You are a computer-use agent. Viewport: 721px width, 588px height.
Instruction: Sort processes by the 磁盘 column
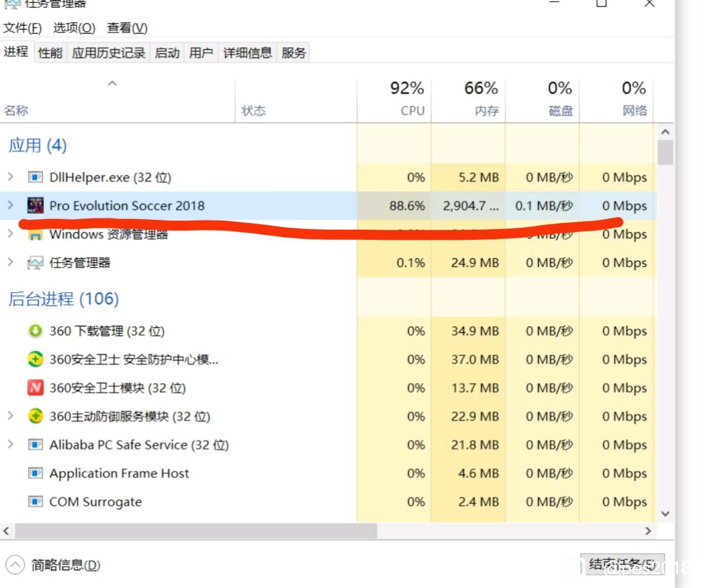543,101
